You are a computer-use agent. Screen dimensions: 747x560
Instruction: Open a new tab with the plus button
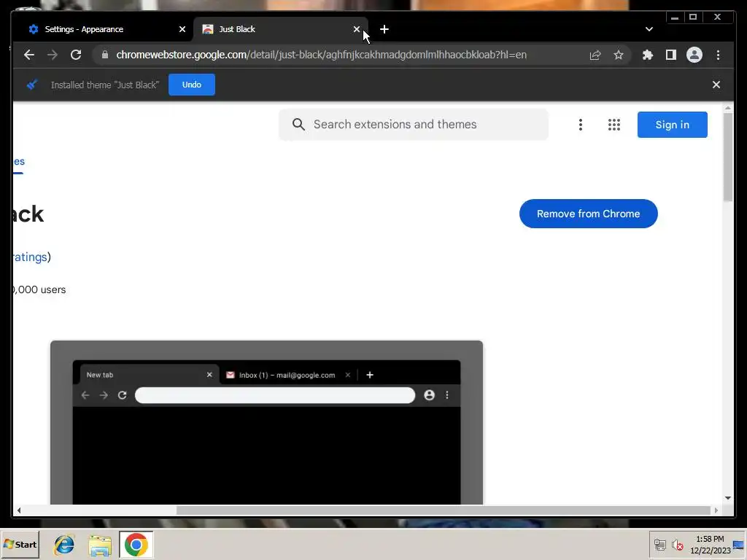(x=384, y=29)
